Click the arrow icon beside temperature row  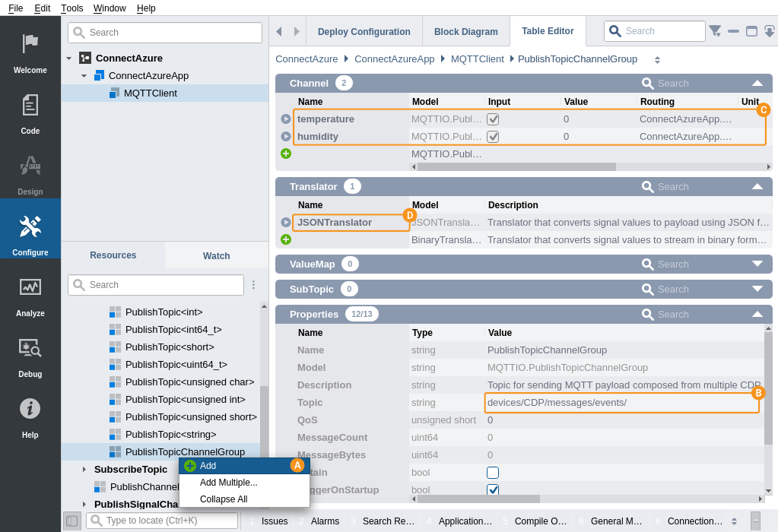pos(286,119)
